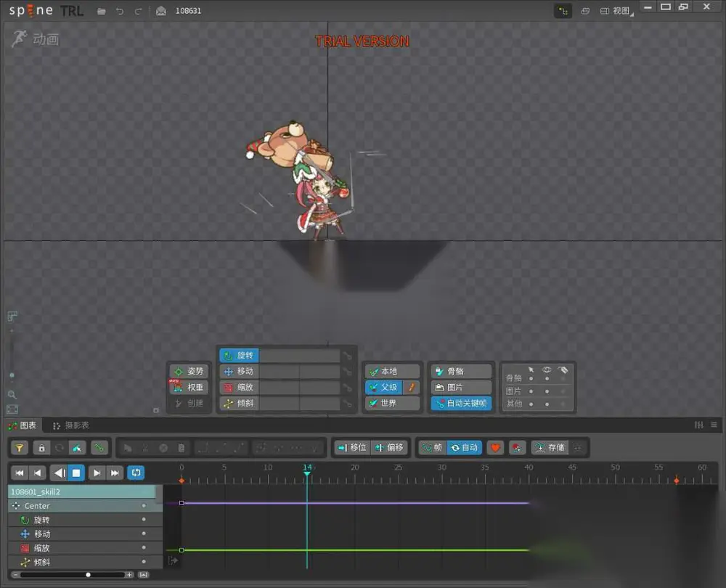Open the graph panel menu icon
This screenshot has width=726, height=588.
pyautogui.click(x=714, y=425)
